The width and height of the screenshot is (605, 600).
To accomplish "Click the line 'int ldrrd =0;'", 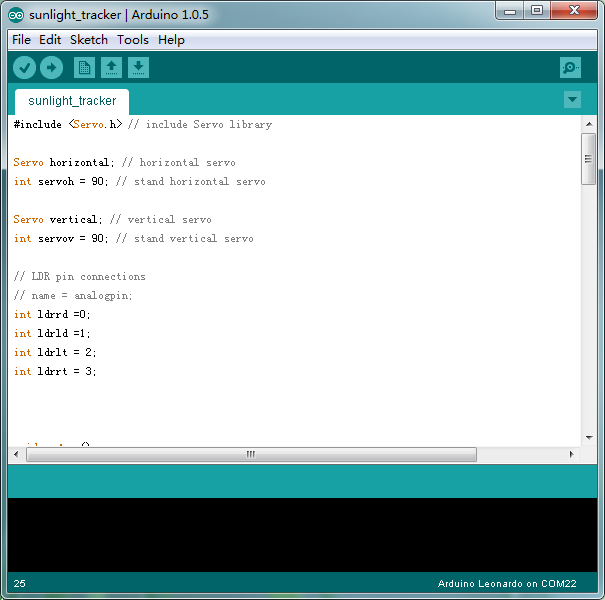I will coord(52,314).
